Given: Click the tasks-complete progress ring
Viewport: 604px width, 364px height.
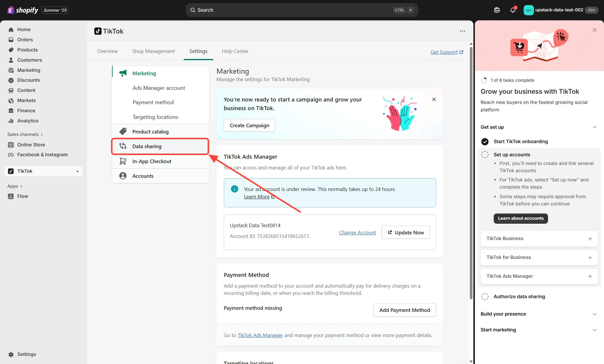Looking at the screenshot, I should [484, 80].
